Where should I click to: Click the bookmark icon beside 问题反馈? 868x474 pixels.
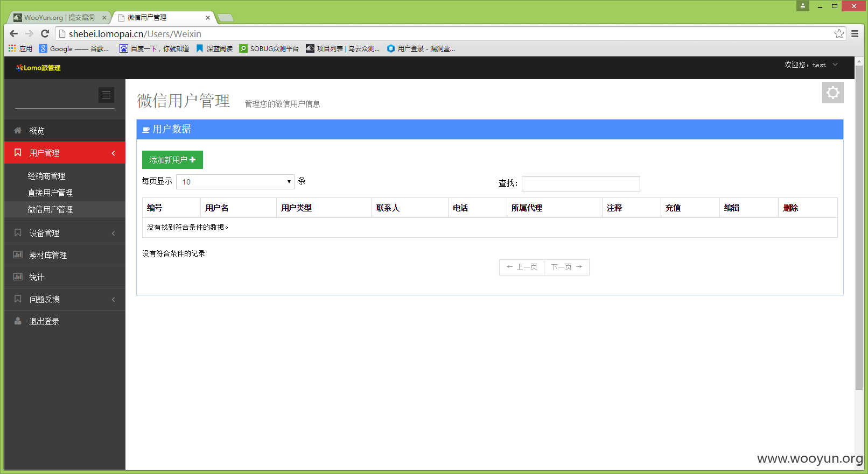point(18,299)
